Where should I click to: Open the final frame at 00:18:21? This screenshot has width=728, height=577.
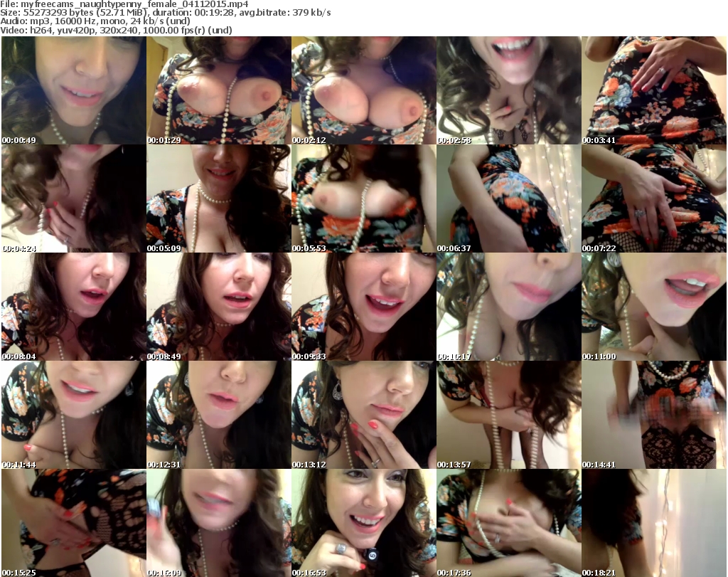tap(654, 523)
